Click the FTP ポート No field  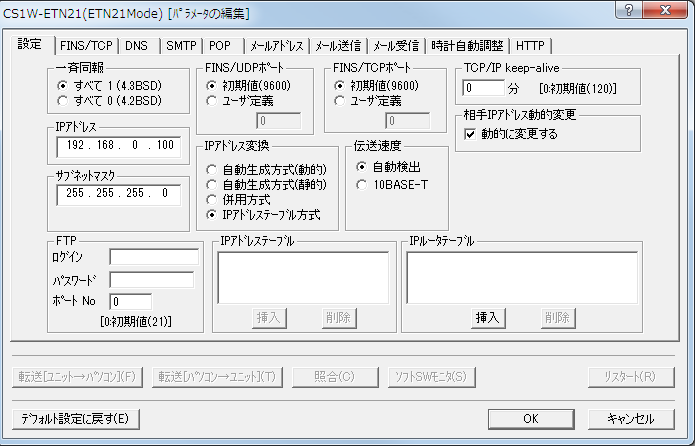[130, 301]
